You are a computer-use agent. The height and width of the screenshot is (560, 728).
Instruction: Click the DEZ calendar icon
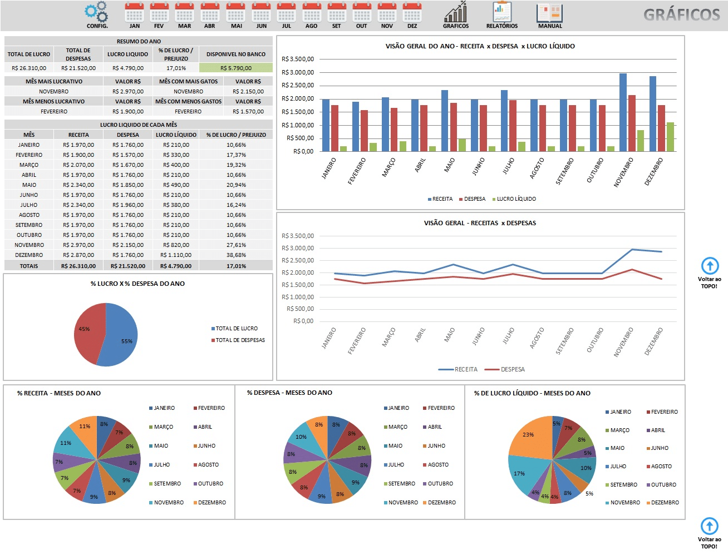coord(412,12)
